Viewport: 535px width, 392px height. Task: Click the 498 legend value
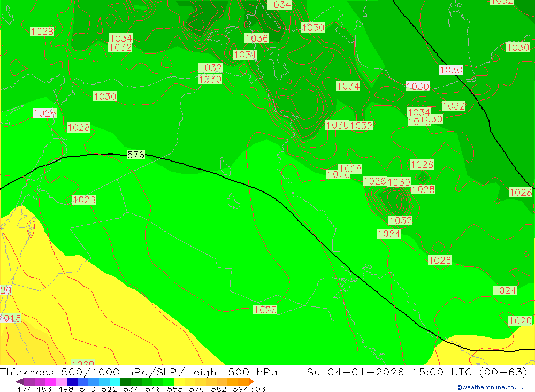tap(66, 389)
